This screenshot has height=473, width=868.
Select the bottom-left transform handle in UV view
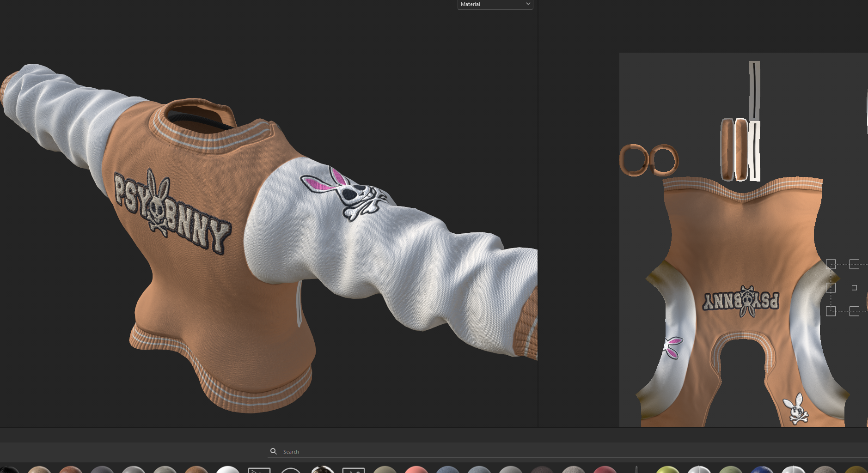click(x=831, y=311)
